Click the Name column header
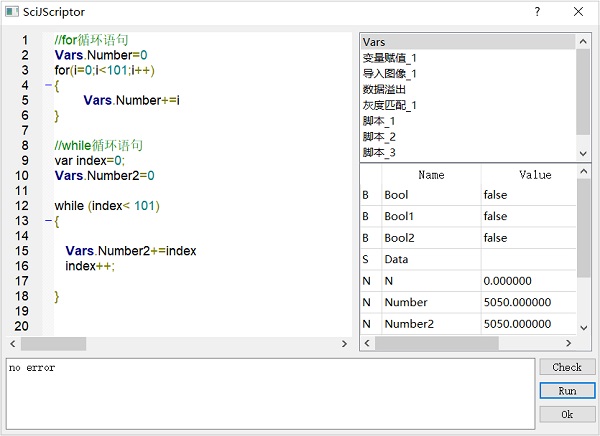600x436 pixels. 431,175
